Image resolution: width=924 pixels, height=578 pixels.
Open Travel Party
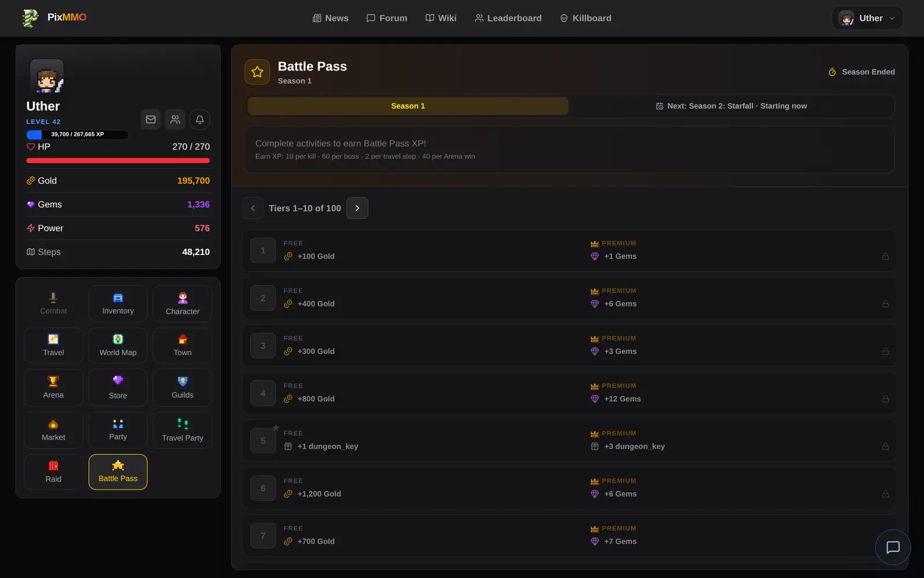pos(182,430)
